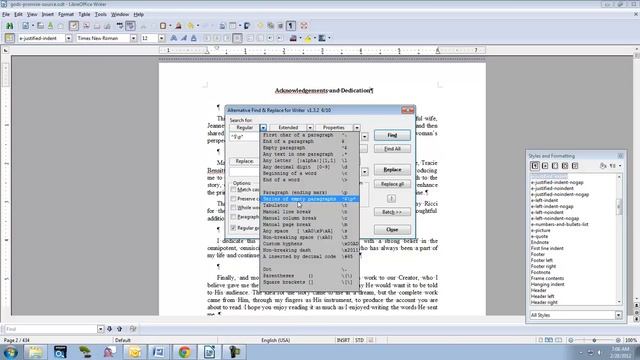This screenshot has height=360, width=640.
Task: Click the Batch >> button
Action: pyautogui.click(x=392, y=212)
